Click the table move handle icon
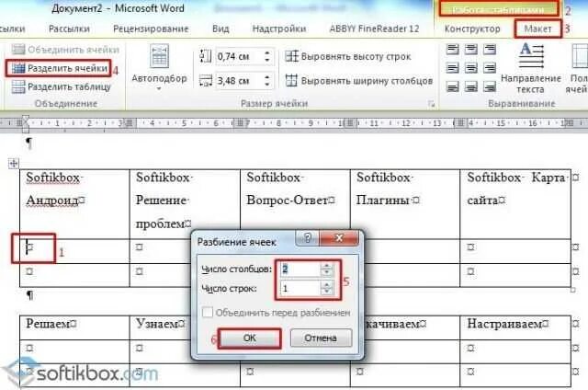 [14, 164]
